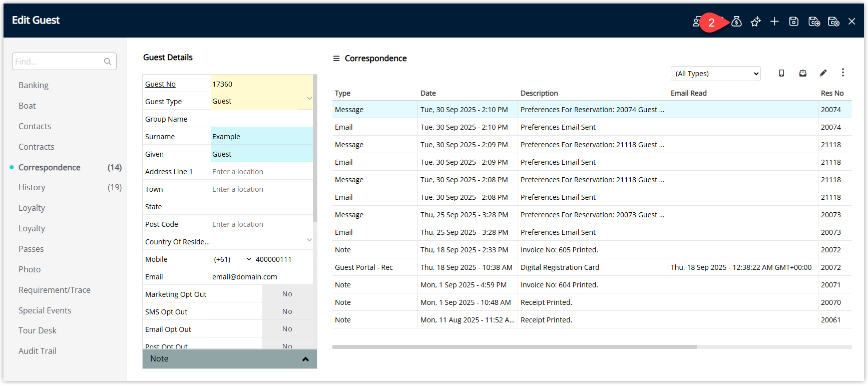Open the three-dot more options menu
868x385 pixels.
pyautogui.click(x=843, y=73)
